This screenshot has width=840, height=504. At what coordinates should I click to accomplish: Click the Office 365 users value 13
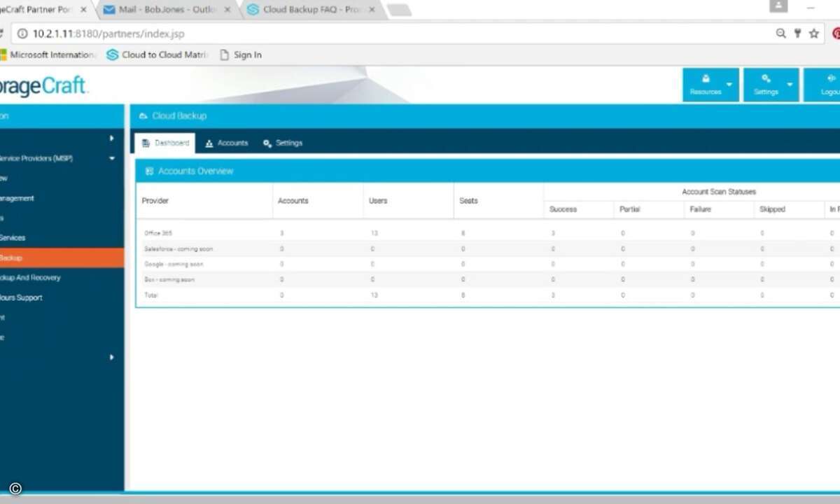click(374, 233)
